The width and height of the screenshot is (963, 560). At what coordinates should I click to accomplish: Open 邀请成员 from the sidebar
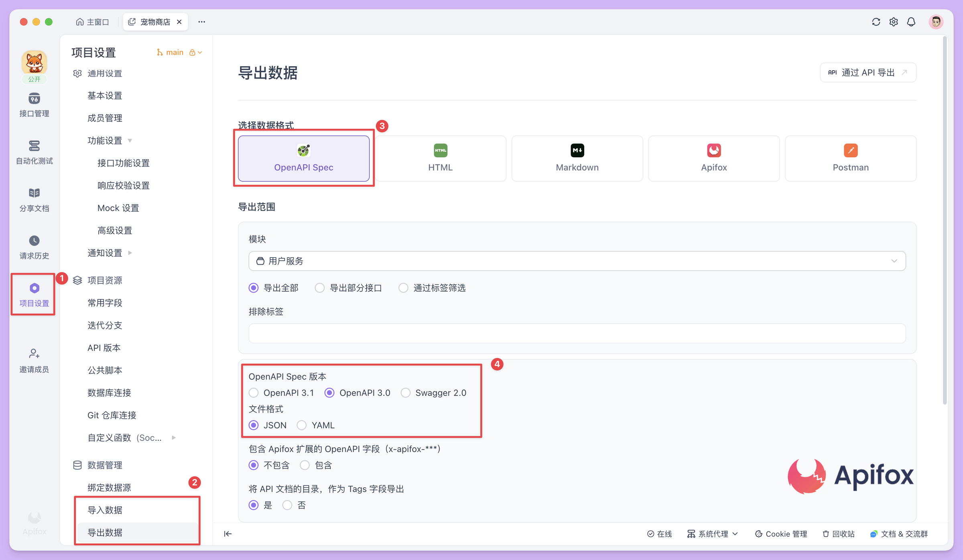point(34,360)
